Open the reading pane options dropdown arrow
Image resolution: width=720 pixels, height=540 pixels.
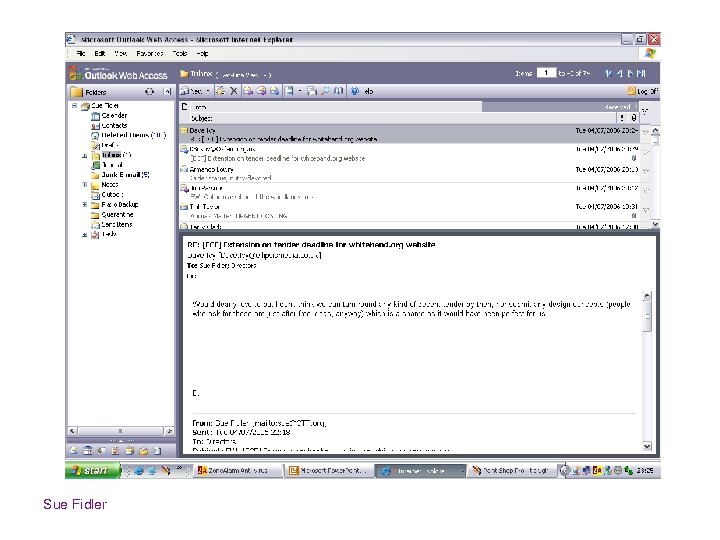point(300,91)
